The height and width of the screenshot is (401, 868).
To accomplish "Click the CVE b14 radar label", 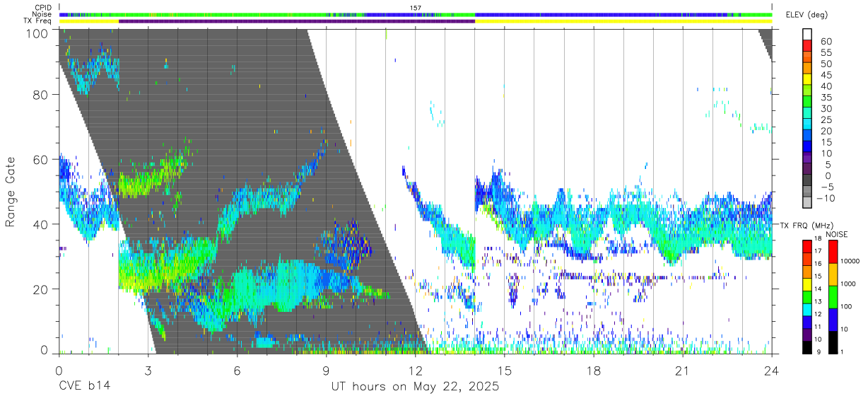I will (84, 387).
